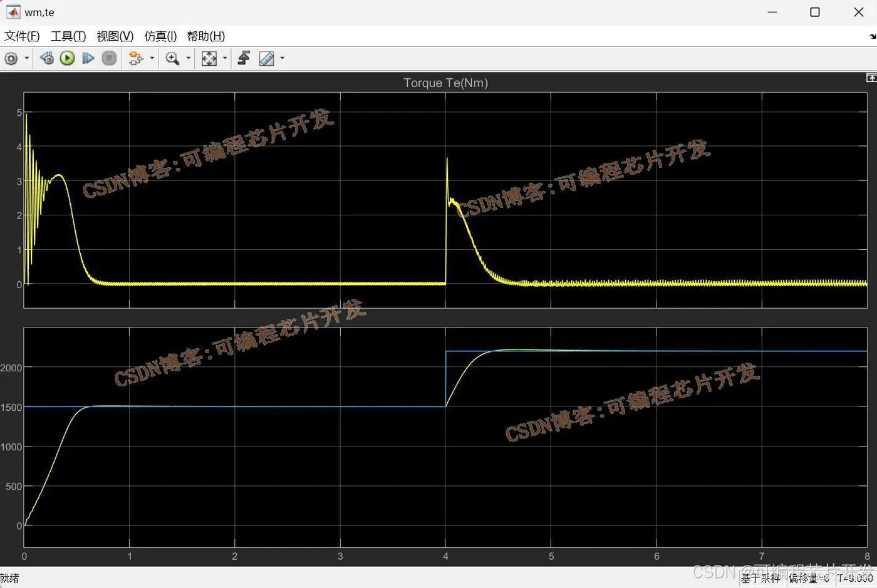Open the axes scaling dropdown arrow
This screenshot has height=588, width=877.
tap(225, 58)
